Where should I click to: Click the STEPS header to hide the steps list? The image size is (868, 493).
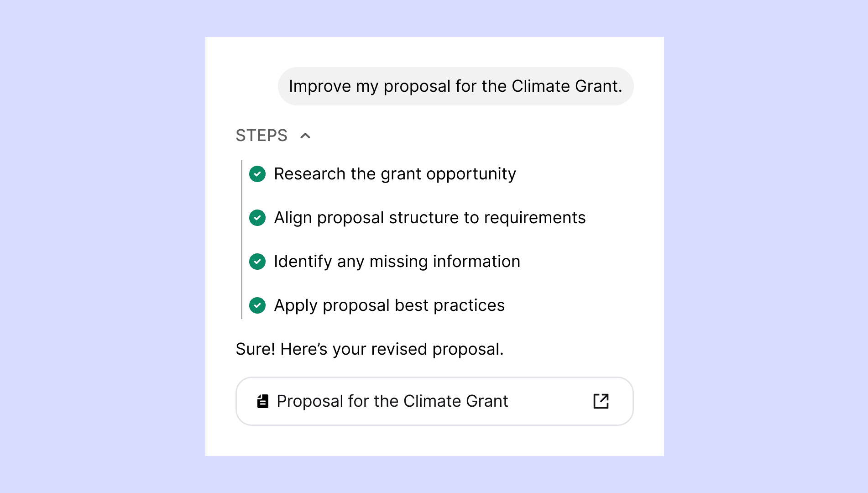pyautogui.click(x=261, y=135)
